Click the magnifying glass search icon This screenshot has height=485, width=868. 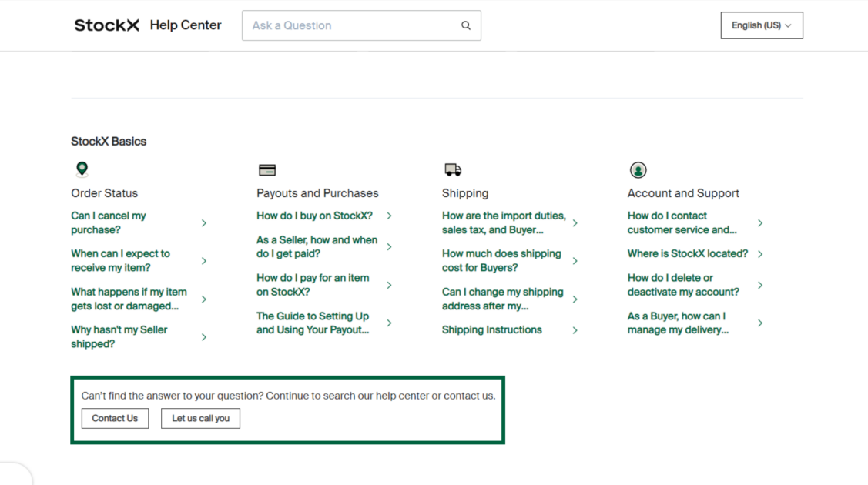tap(466, 25)
